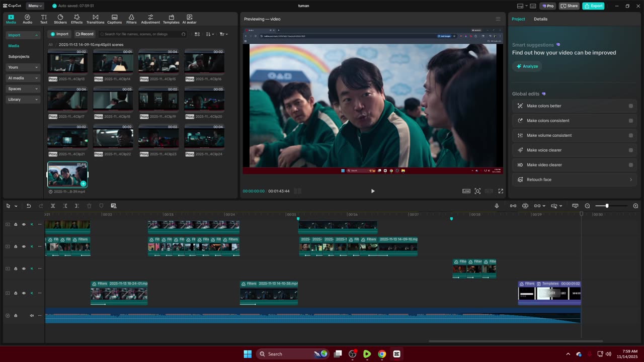Viewport: 644px width, 362px height.
Task: Select the Project tab
Action: pos(518,19)
